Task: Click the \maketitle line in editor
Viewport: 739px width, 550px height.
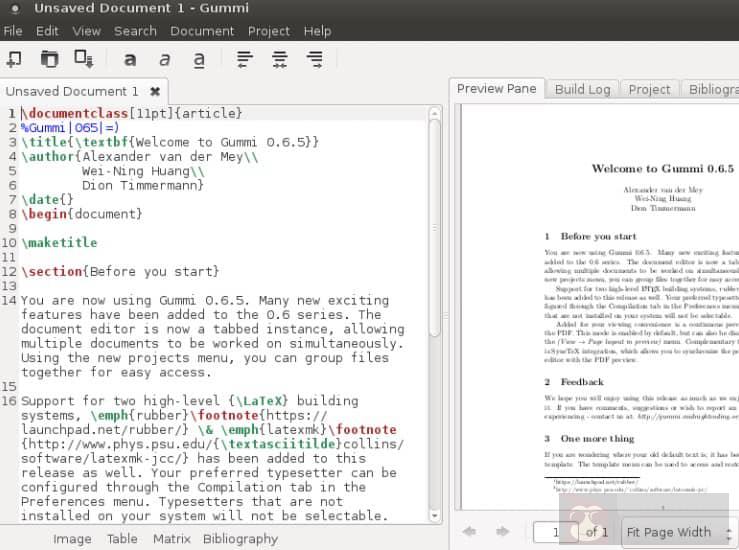Action: [x=59, y=243]
